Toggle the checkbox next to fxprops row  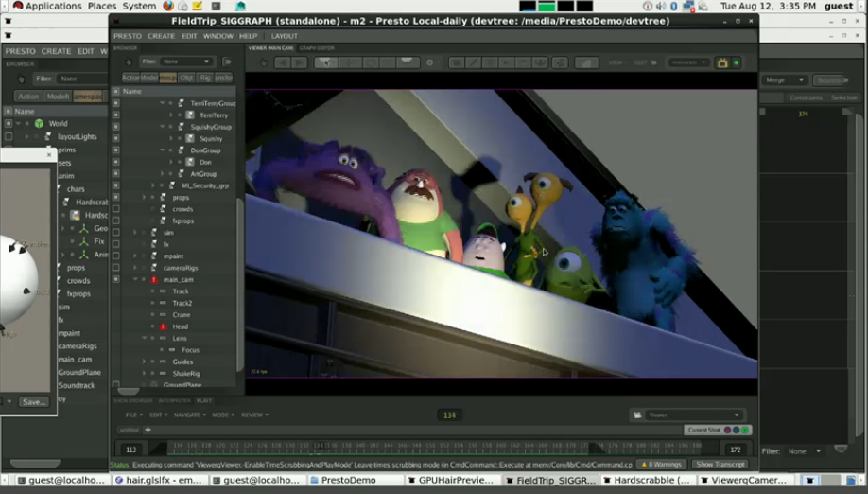coord(116,221)
